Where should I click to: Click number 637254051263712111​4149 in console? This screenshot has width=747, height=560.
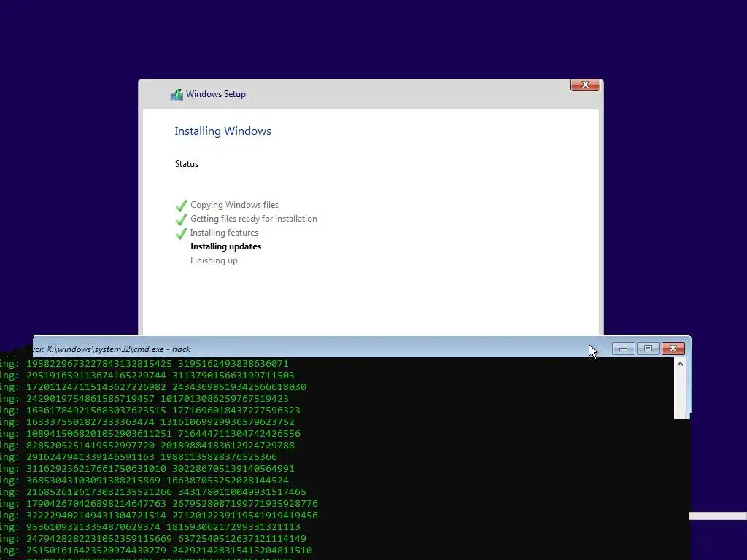[242, 539]
